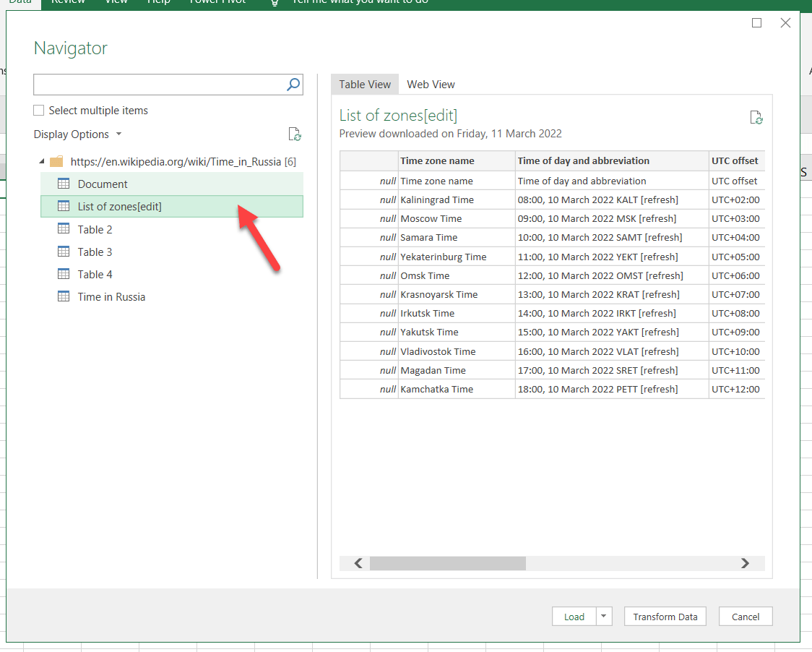The width and height of the screenshot is (812, 652).
Task: Switch to the Web View tab
Action: click(x=431, y=85)
